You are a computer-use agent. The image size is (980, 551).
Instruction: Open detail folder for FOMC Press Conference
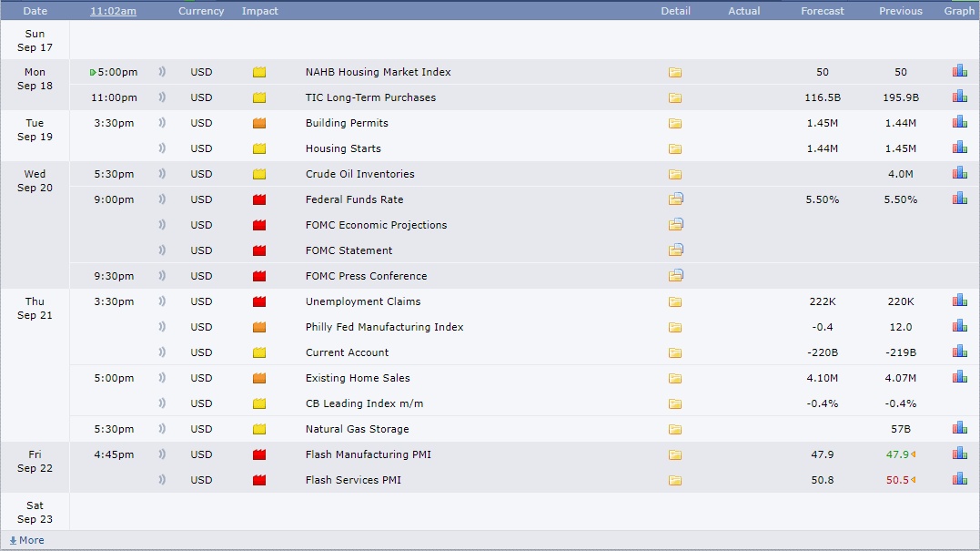click(675, 276)
